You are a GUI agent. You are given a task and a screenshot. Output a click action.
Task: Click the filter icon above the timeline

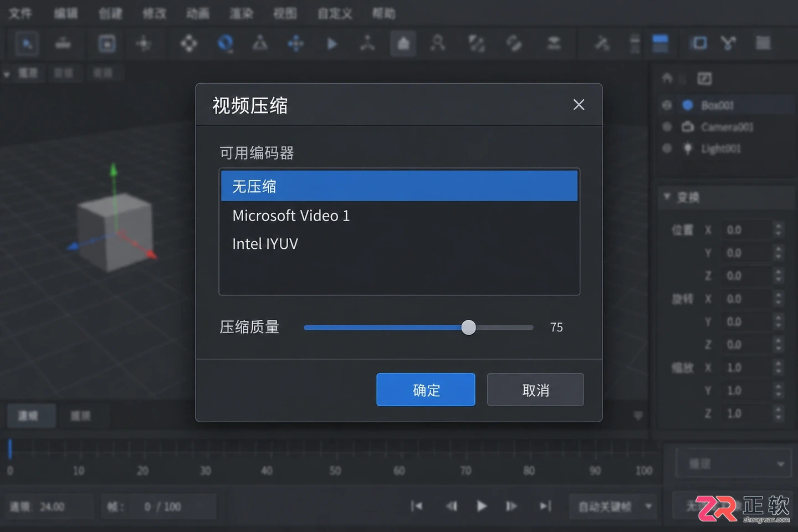click(638, 416)
